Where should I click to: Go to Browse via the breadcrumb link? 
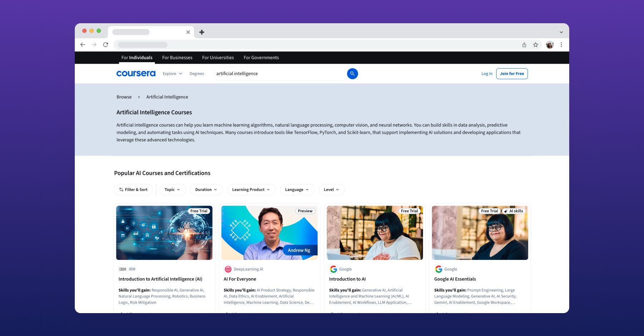click(x=124, y=97)
